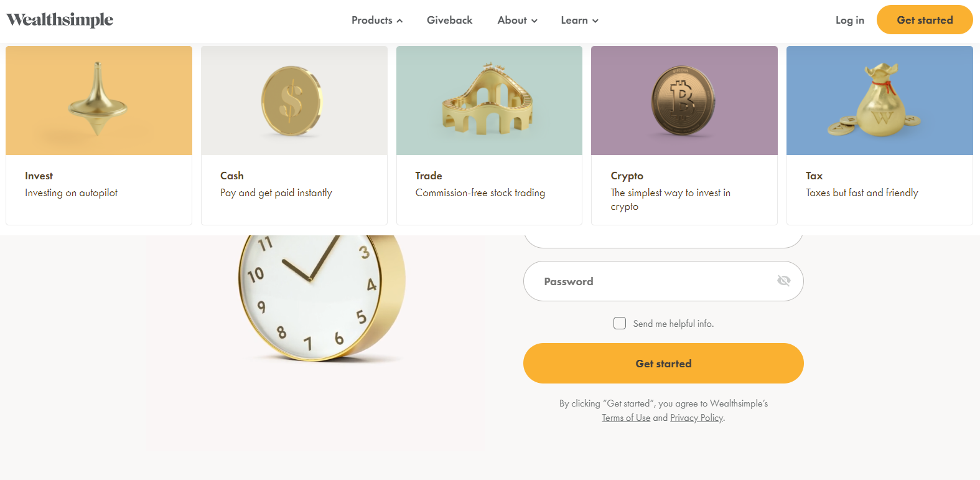This screenshot has width=980, height=480.
Task: Collapse the Products dropdown menu
Action: tap(377, 21)
